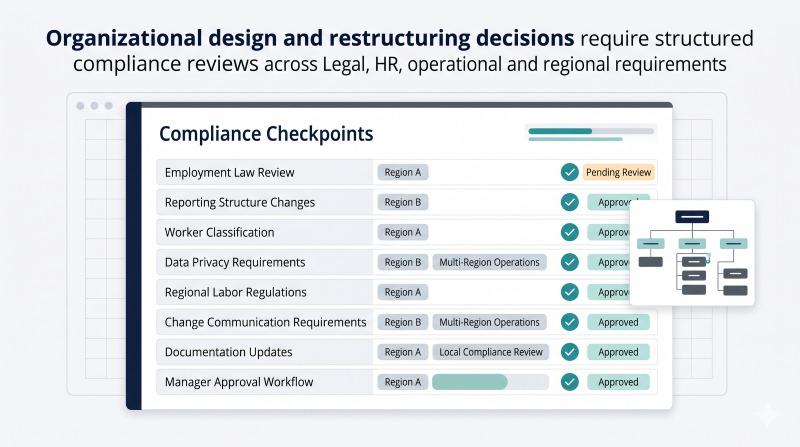The image size is (800, 447).
Task: Click Multi-Region Operations tag in Change Communication row
Action: coord(489,322)
